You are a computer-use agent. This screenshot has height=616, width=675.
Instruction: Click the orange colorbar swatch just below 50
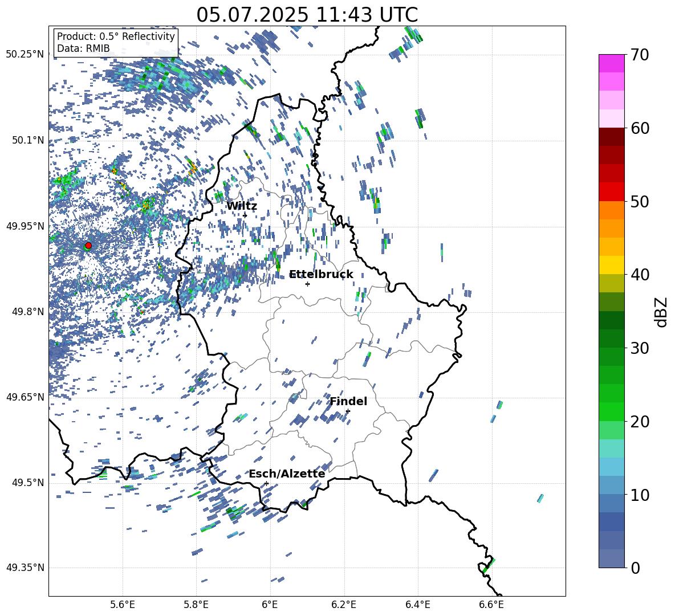(612, 210)
